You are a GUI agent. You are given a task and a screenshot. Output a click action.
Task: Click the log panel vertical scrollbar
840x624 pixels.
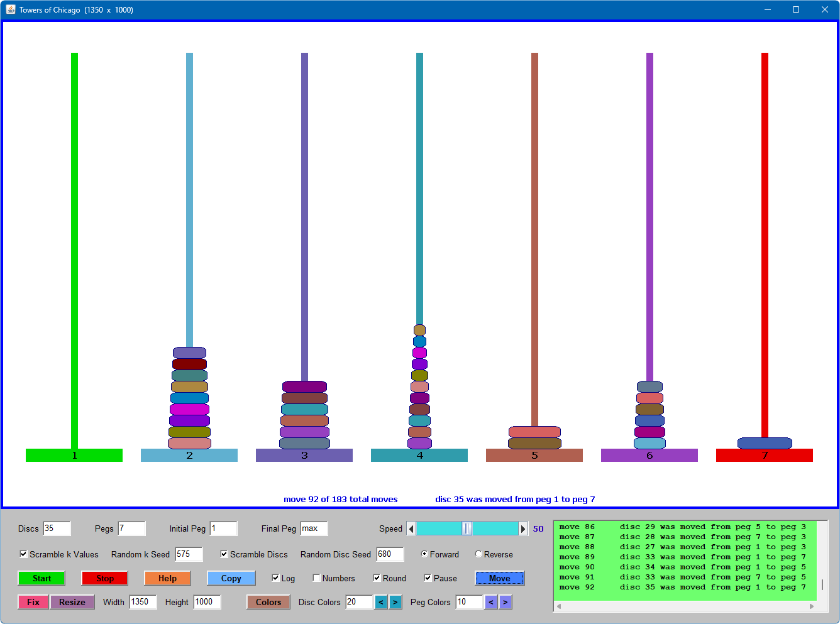click(x=822, y=584)
